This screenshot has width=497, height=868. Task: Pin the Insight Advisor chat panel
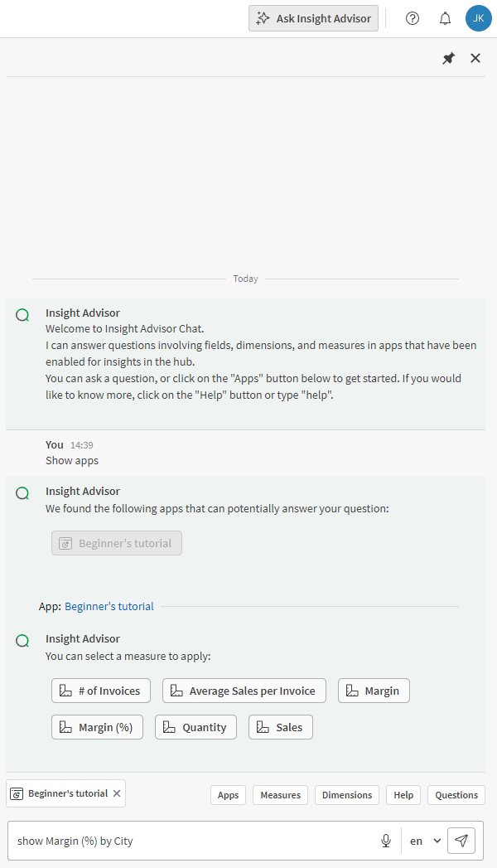tap(448, 58)
